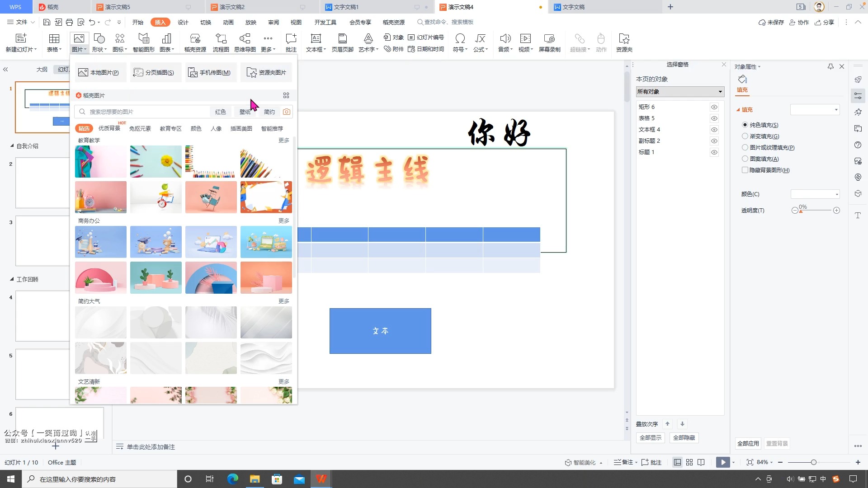Collapse the 工作回顾 section

click(x=12, y=279)
